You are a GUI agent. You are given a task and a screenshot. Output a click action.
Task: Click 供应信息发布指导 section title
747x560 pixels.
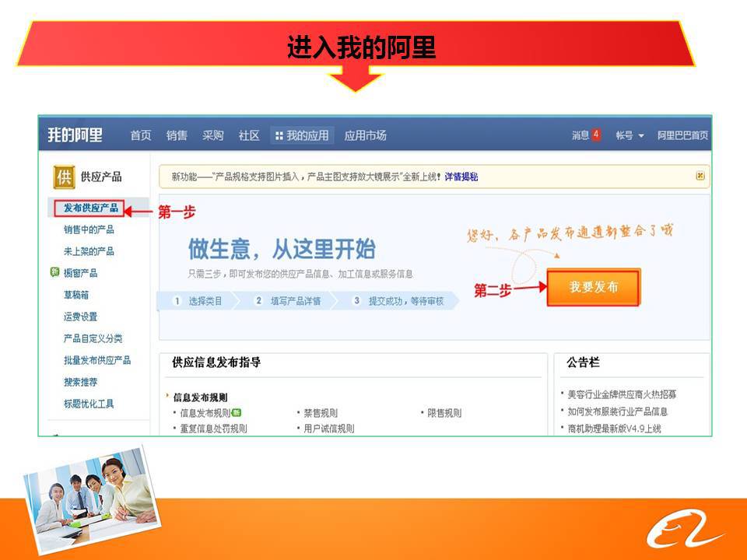(x=216, y=362)
